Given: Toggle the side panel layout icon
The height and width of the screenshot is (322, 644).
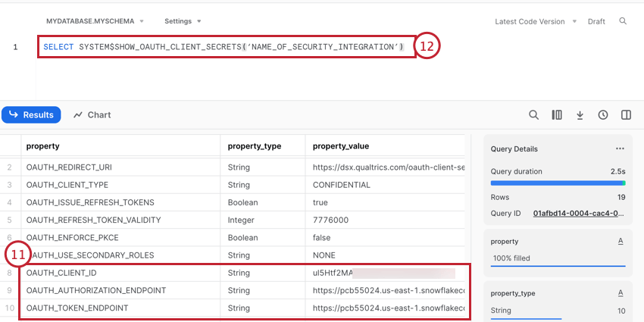Looking at the screenshot, I should 626,115.
